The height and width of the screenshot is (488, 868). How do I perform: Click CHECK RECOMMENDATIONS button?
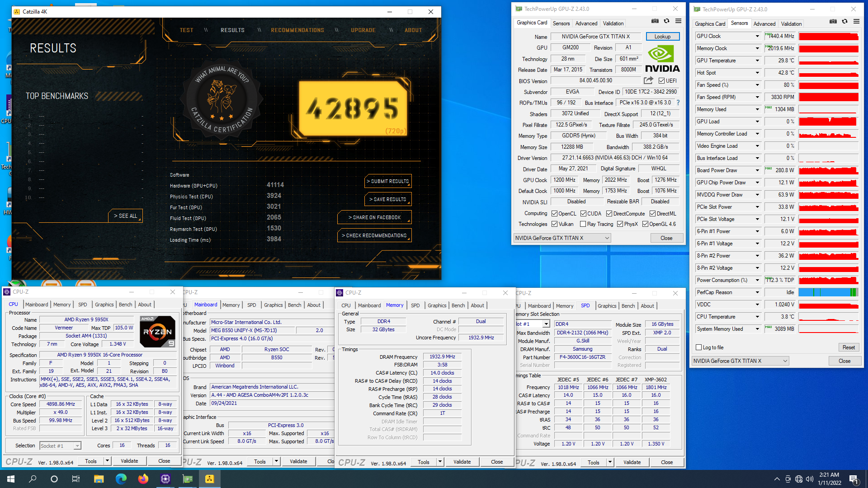[x=374, y=235]
